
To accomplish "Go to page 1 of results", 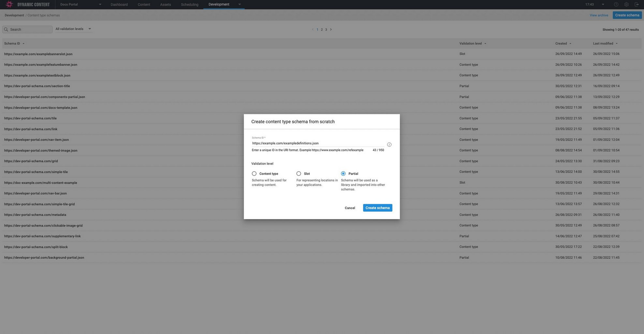I will point(318,29).
